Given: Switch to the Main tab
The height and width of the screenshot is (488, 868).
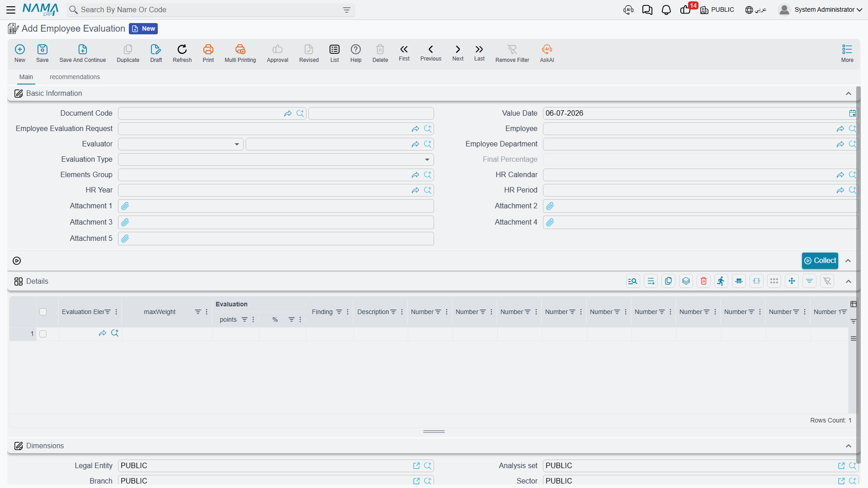Looking at the screenshot, I should [x=26, y=77].
